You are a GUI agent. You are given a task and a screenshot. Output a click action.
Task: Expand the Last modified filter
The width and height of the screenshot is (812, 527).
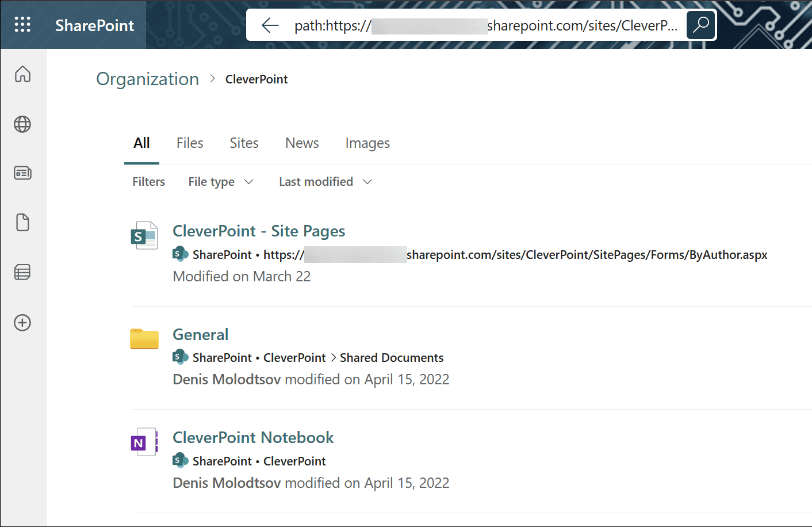(x=324, y=181)
